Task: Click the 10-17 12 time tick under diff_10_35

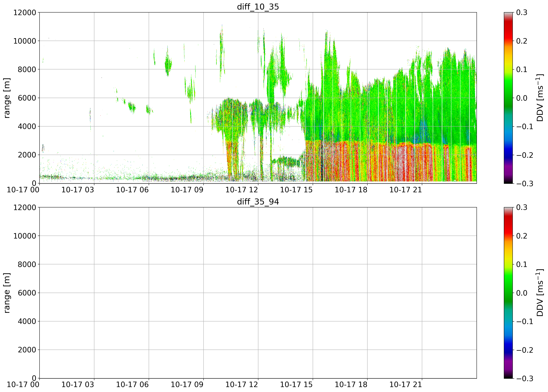Action: (242, 190)
